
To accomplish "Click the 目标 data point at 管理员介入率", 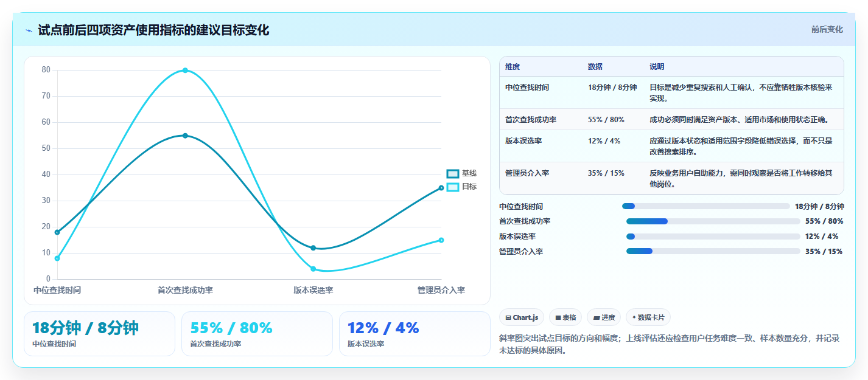I will pyautogui.click(x=441, y=240).
